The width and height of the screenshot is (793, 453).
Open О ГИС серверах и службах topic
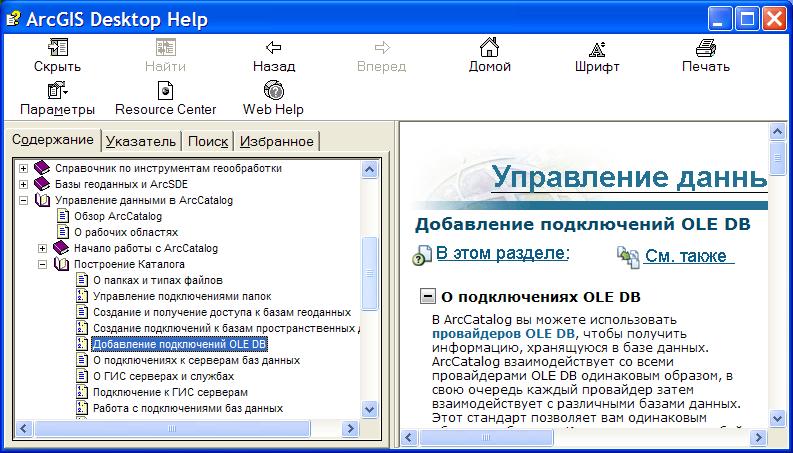pyautogui.click(x=163, y=377)
